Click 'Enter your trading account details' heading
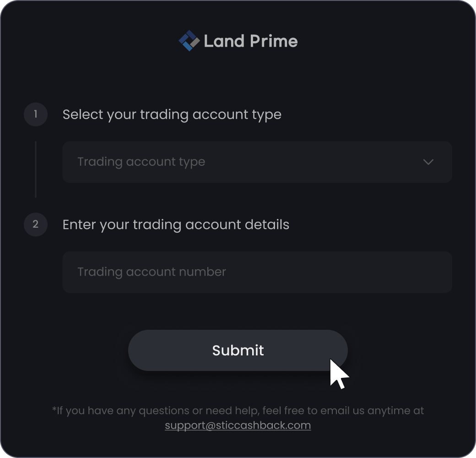Screen dimensions: 476x458 (x=176, y=225)
